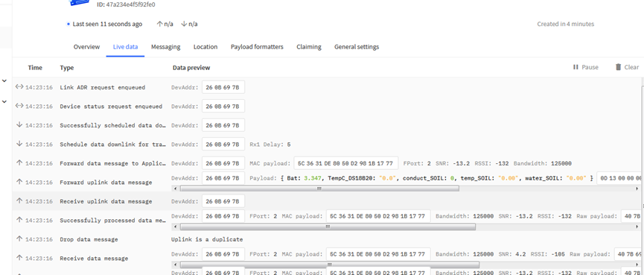The height and width of the screenshot is (275, 644).
Task: Open the Location tab
Action: click(205, 47)
